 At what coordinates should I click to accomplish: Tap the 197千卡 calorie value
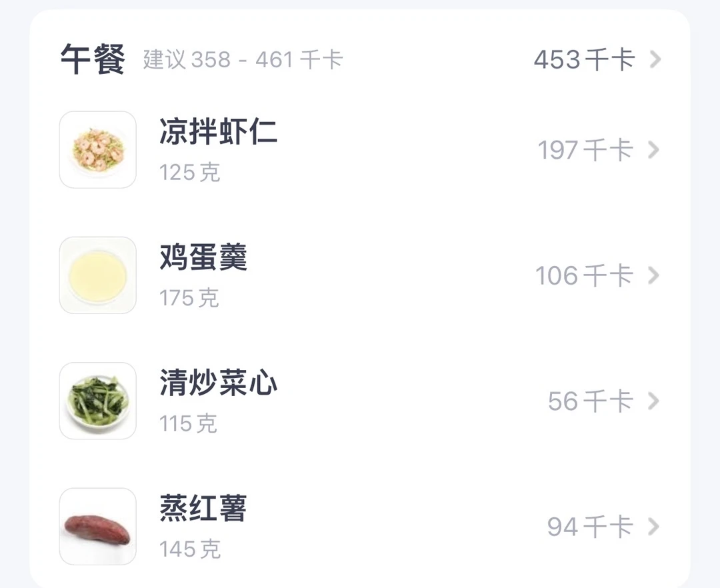586,150
